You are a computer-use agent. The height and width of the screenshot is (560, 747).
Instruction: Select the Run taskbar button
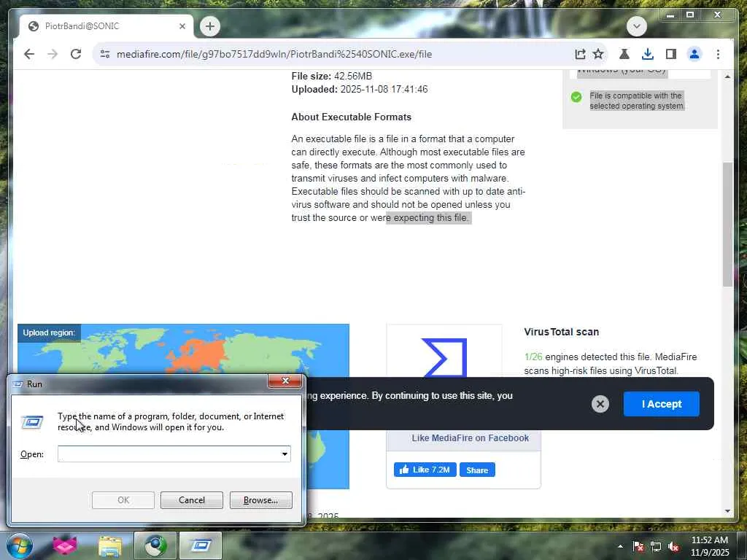click(x=201, y=546)
